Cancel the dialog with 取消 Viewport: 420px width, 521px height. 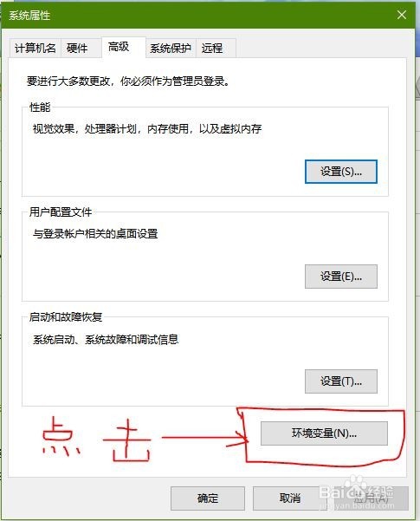290,498
